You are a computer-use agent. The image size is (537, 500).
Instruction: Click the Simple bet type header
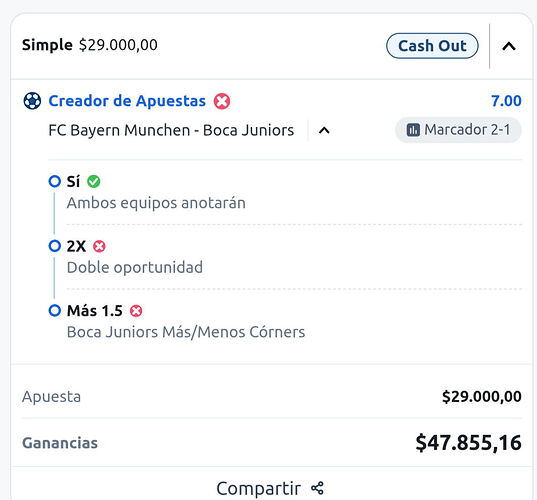click(47, 45)
